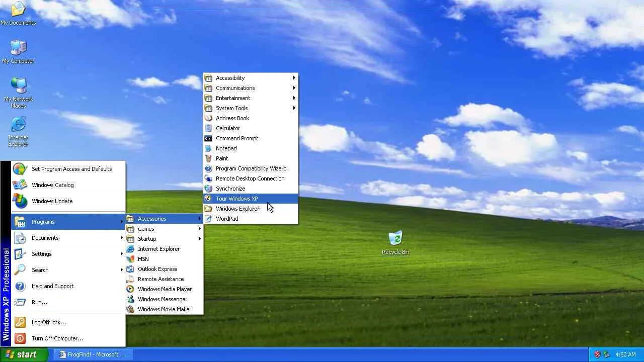This screenshot has width=644, height=362.
Task: Click the red Turn Off Computer icon
Action: coord(20,338)
